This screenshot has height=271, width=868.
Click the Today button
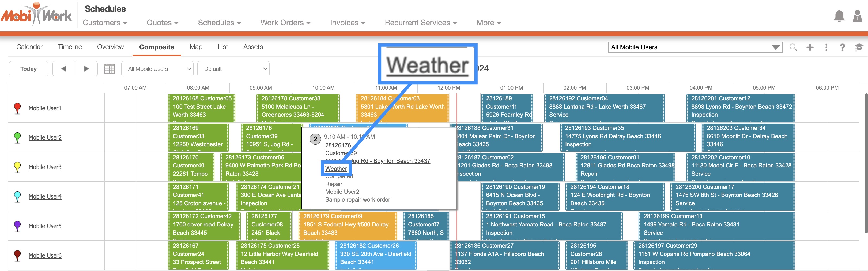(x=28, y=69)
